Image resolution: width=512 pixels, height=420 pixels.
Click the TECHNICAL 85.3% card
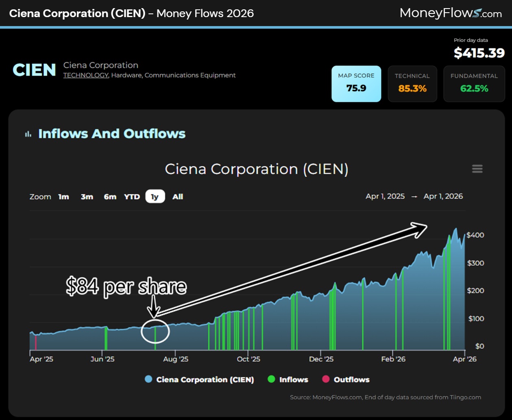412,84
